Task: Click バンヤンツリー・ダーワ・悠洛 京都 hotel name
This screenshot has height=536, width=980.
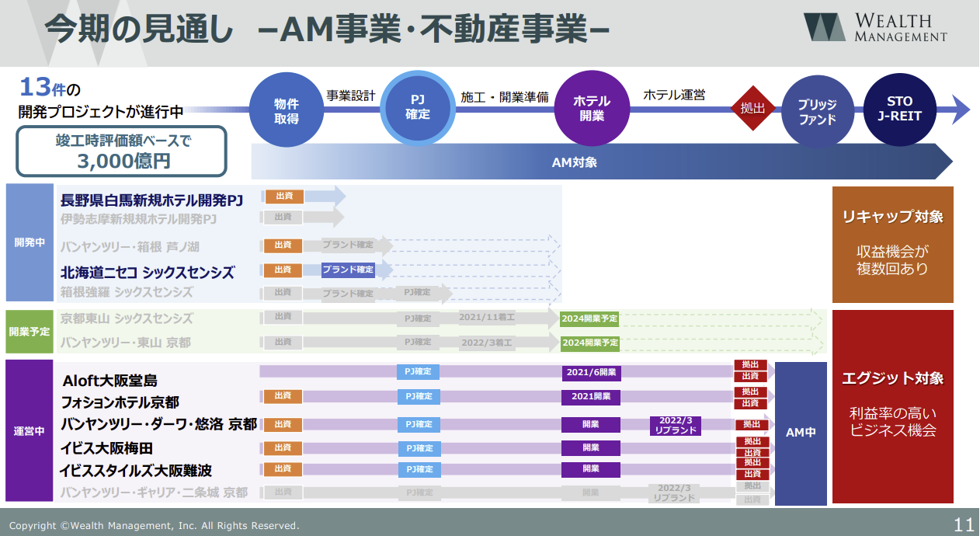Action: [158, 424]
